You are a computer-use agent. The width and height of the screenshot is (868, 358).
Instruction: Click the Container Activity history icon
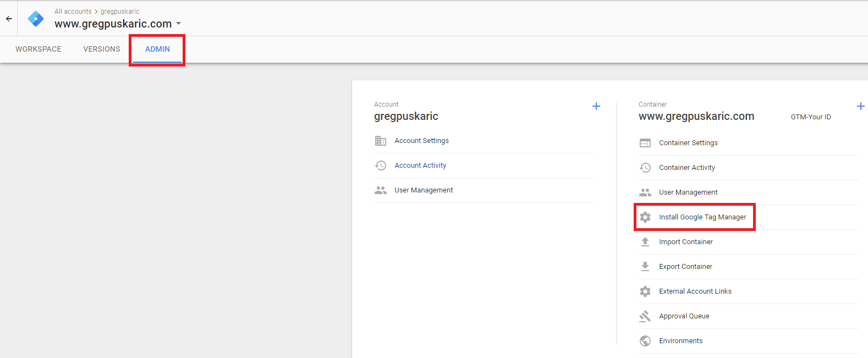645,168
